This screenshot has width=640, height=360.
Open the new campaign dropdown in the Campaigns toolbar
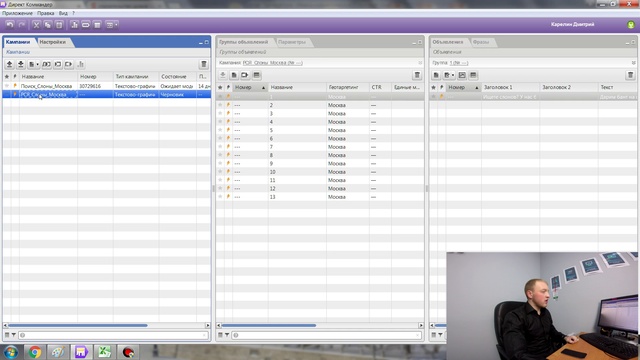click(x=33, y=64)
